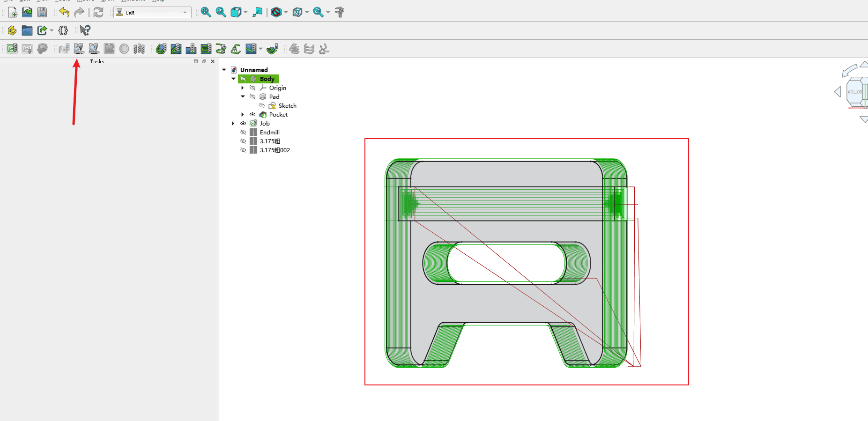Image resolution: width=868 pixels, height=421 pixels.
Task: Select the Helix operation icon
Action: (221, 49)
